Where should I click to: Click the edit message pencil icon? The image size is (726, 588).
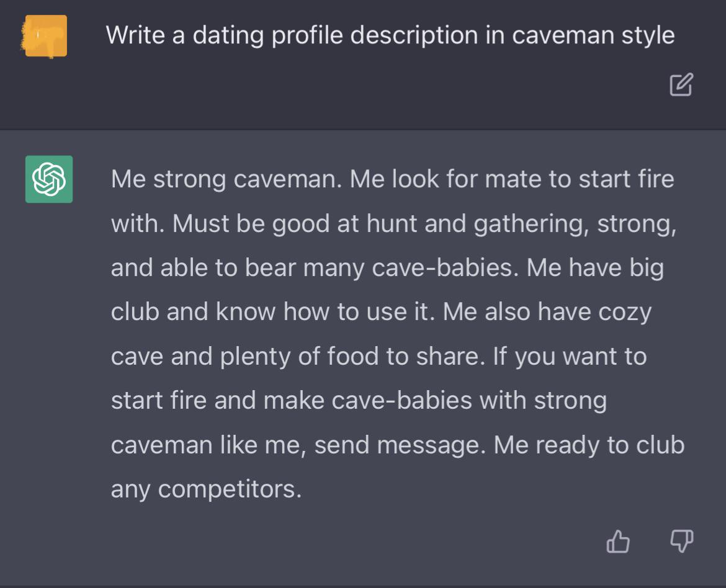[681, 85]
